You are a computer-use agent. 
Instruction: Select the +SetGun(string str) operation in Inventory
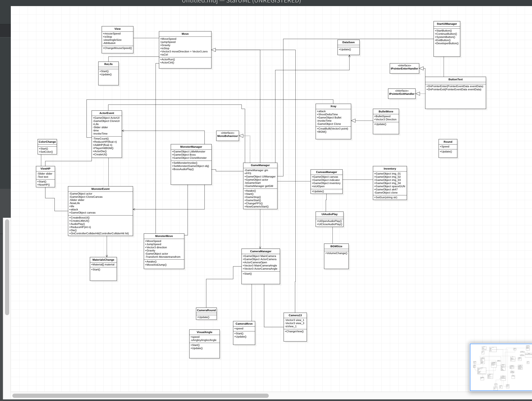point(386,197)
